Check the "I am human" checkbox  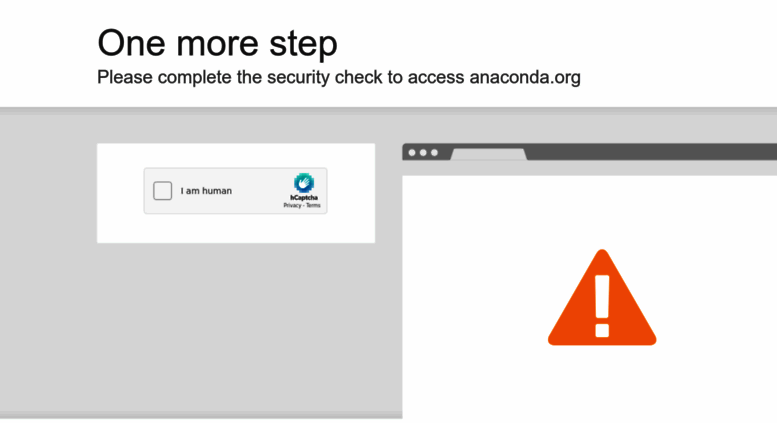coord(163,191)
